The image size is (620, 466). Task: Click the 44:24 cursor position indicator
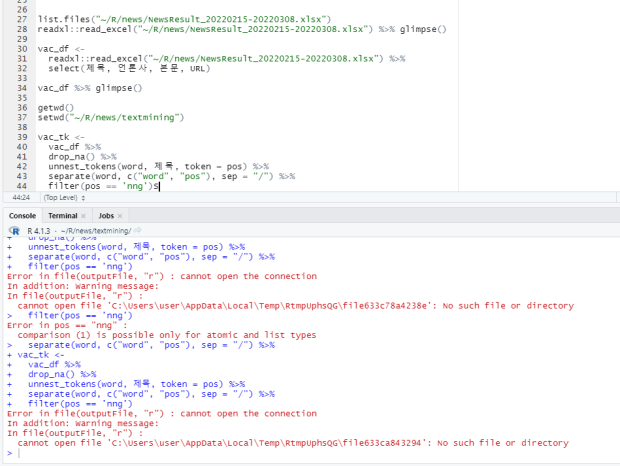[21, 197]
